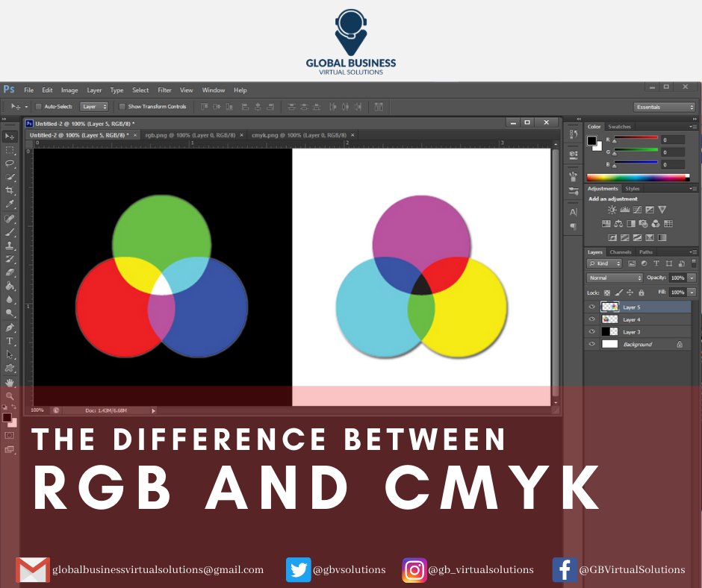Add a Brightness/Contrast adjustment
This screenshot has height=588, width=702.
(x=612, y=210)
